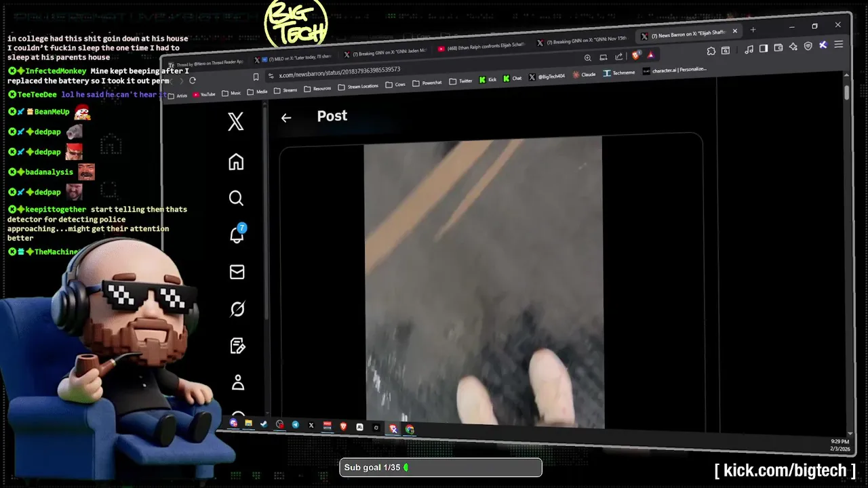Screen dimensions: 868x488
Task: Open the browser hamburger menu
Action: 839,44
